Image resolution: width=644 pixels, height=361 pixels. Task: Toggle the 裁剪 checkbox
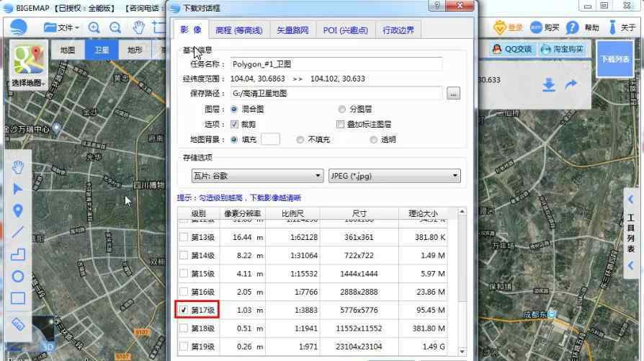235,124
